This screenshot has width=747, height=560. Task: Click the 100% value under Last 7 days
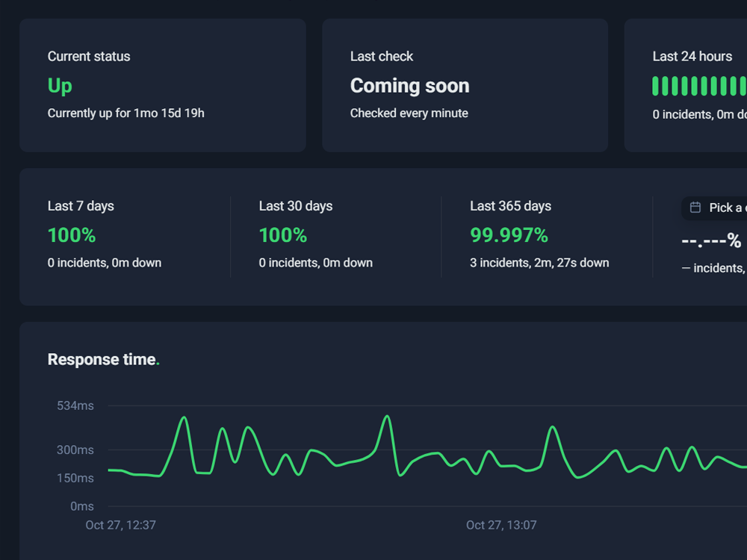(x=72, y=235)
